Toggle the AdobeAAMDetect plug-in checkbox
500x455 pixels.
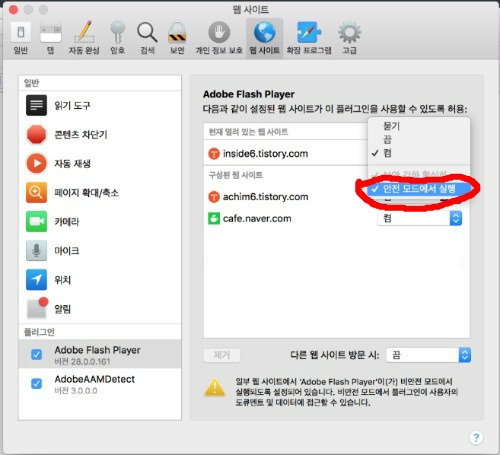tap(36, 384)
